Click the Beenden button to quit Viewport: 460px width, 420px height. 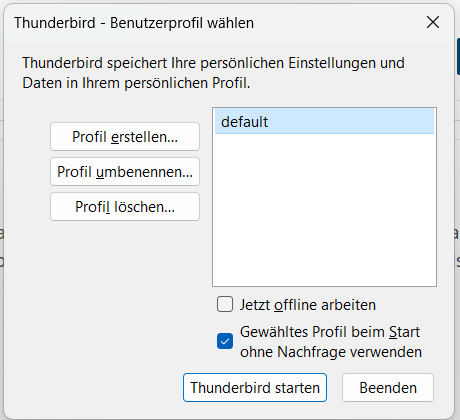pos(388,387)
